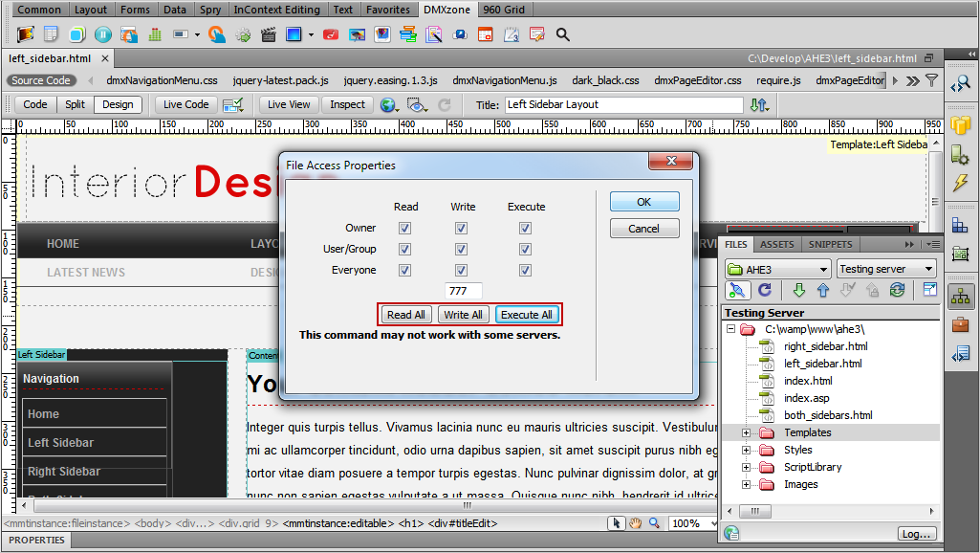Select index.asp in the Files tree
Image resolution: width=980 pixels, height=553 pixels.
point(806,398)
